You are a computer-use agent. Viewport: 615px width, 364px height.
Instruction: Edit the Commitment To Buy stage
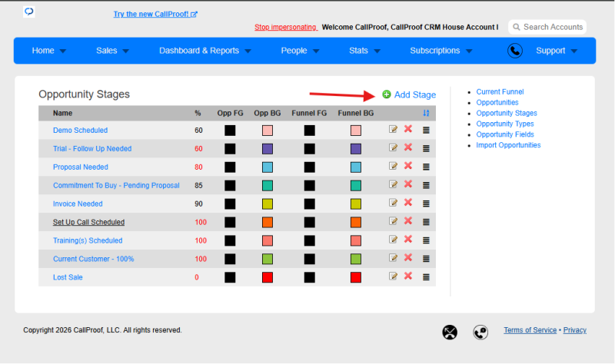pos(393,184)
